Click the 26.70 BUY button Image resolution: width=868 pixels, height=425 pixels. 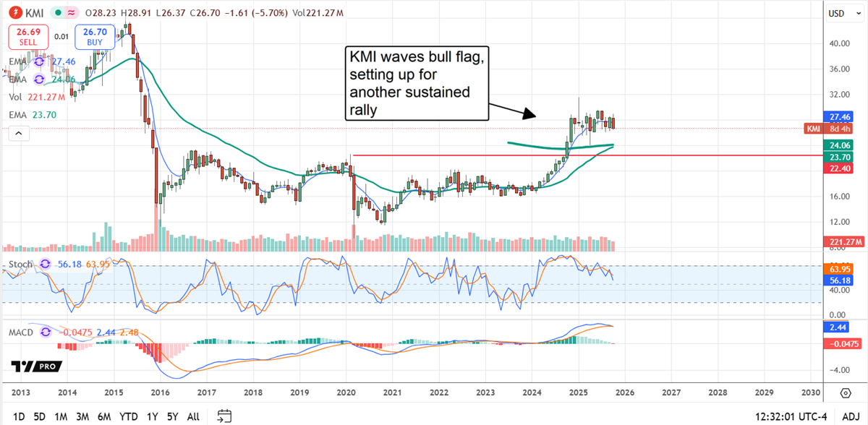tap(95, 38)
